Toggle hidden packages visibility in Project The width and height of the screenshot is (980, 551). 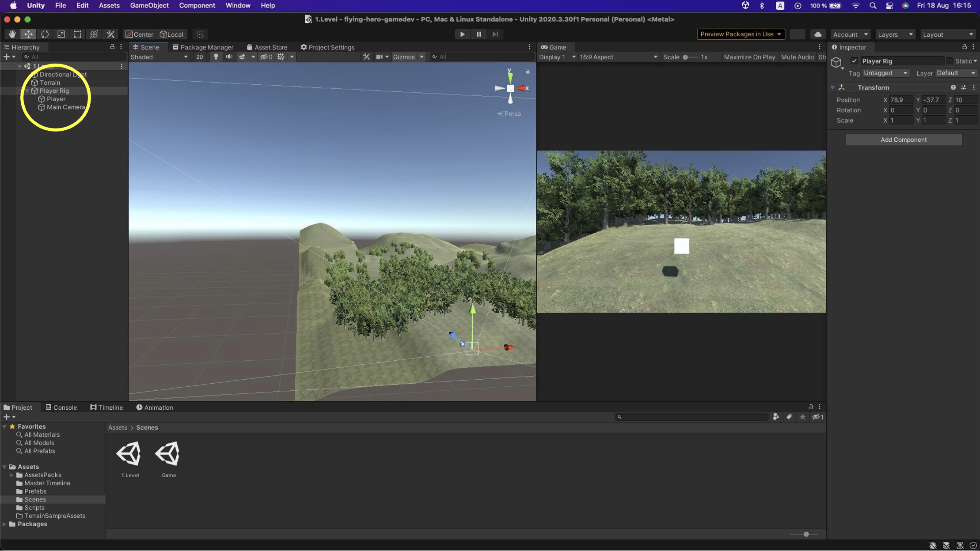(x=817, y=416)
